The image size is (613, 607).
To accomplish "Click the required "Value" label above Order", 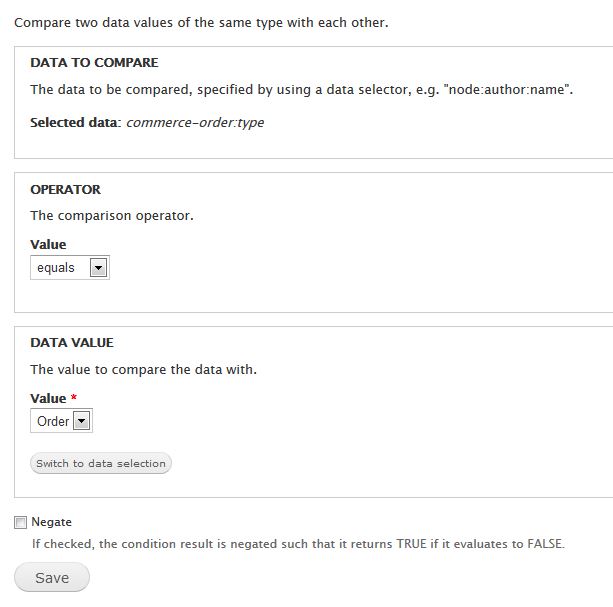I will point(48,398).
